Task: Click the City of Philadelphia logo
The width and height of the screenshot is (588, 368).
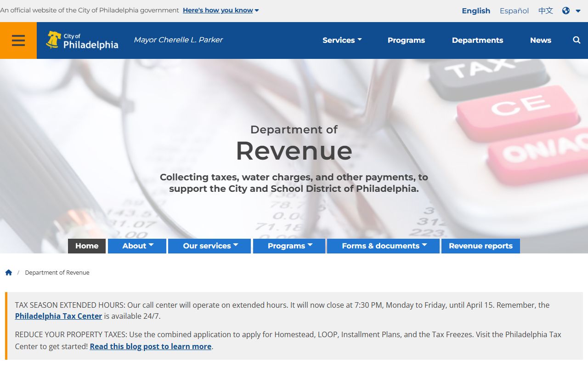Action: point(82,40)
